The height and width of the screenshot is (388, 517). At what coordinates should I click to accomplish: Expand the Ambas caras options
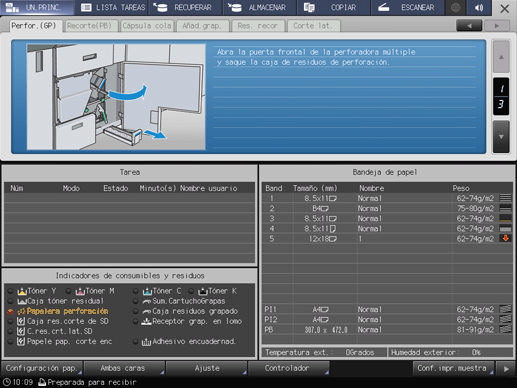click(124, 368)
